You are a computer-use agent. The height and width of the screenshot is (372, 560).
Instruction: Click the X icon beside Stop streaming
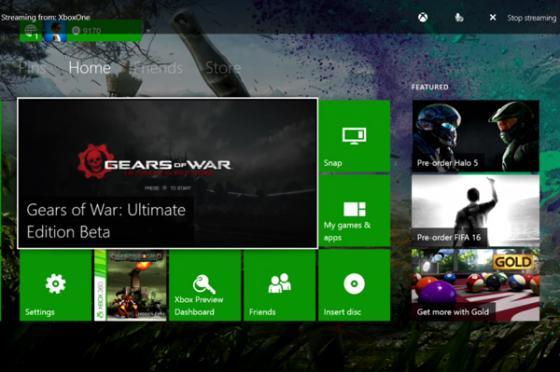(x=492, y=17)
